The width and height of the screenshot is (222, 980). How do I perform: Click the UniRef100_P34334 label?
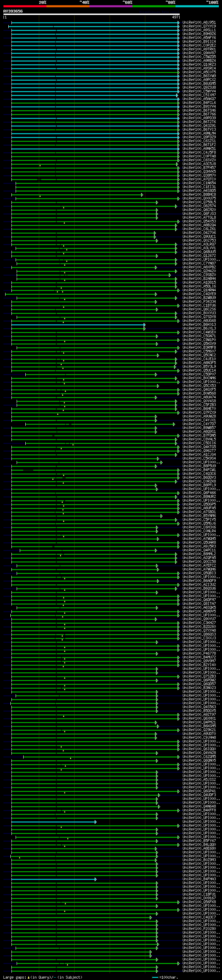(x=199, y=302)
